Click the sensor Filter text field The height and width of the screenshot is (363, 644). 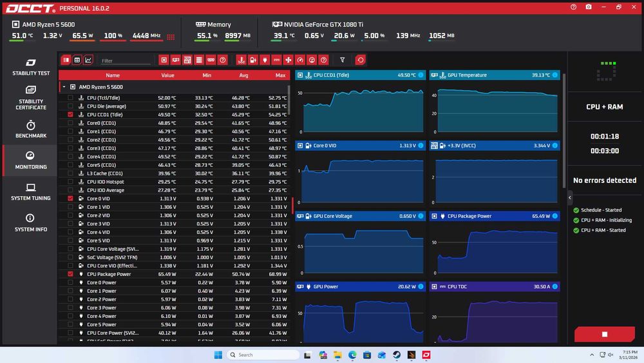click(126, 61)
